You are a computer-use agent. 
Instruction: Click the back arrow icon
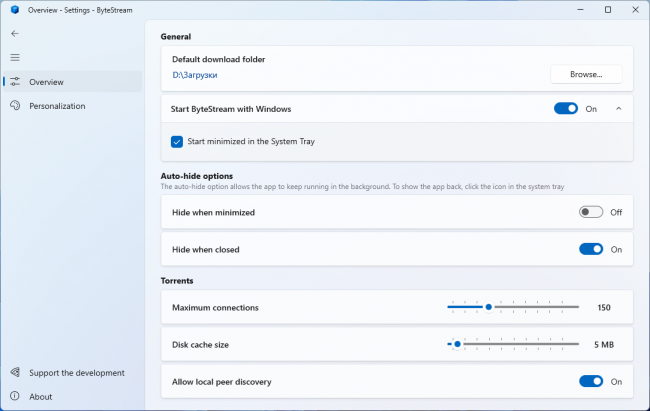click(15, 34)
